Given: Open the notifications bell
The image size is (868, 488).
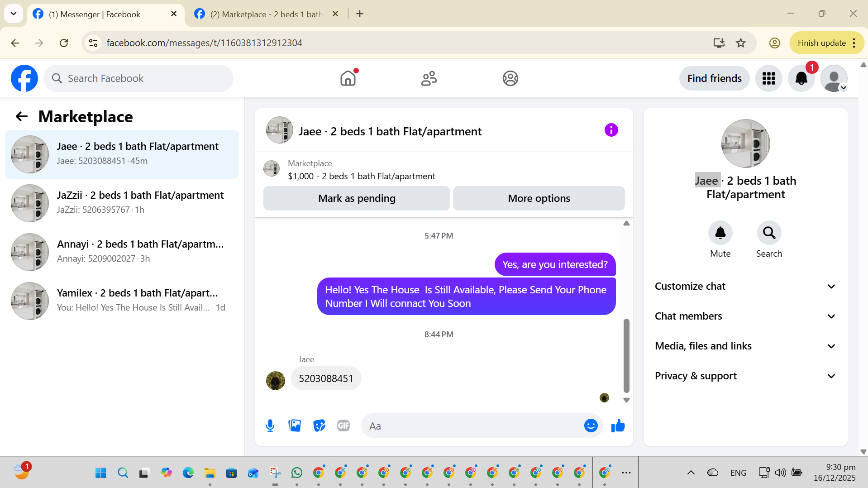Looking at the screenshot, I should (x=801, y=78).
